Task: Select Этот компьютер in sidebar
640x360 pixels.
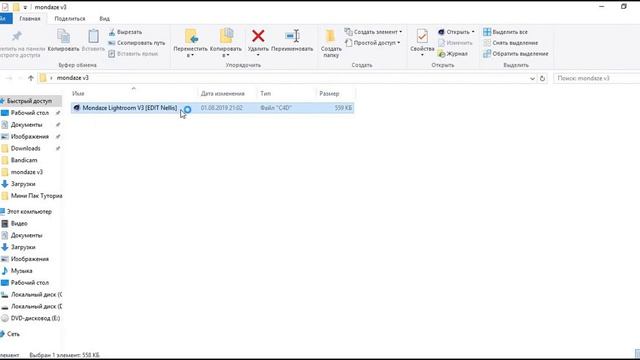Action: 29,211
